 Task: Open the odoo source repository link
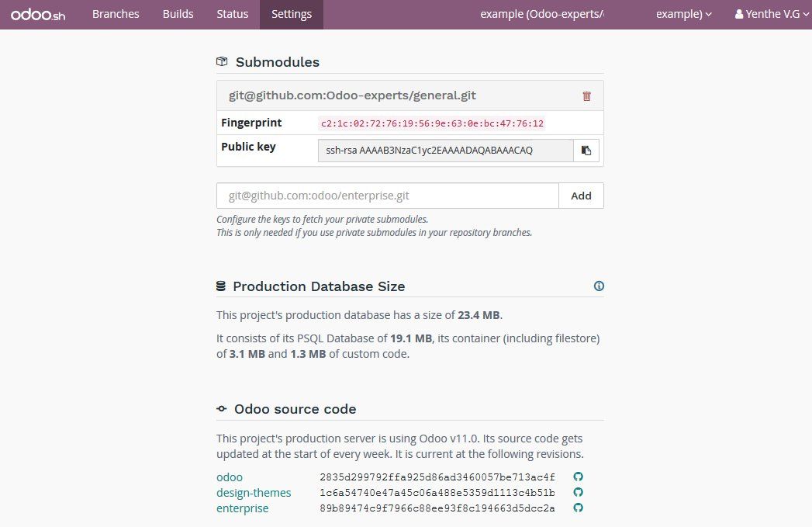pos(230,477)
